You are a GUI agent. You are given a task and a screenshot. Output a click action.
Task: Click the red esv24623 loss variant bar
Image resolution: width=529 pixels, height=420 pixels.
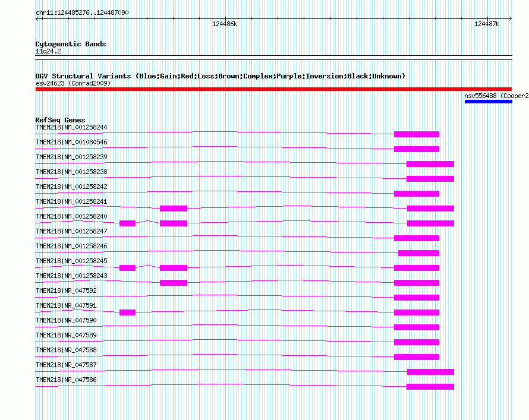click(273, 89)
